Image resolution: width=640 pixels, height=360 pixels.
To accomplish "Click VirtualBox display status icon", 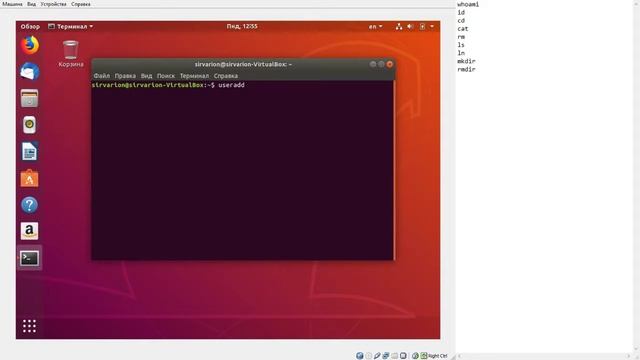I will tap(403, 356).
